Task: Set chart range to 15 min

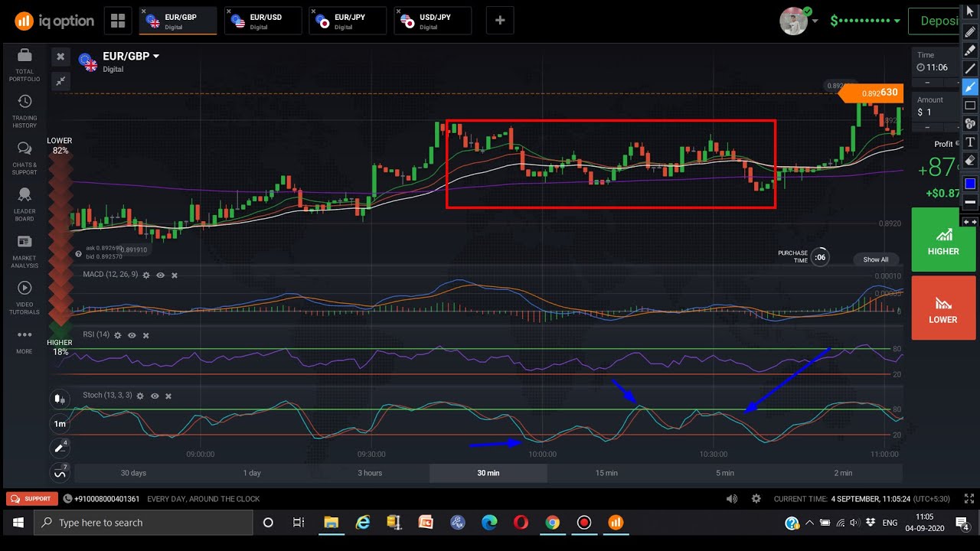Action: click(x=606, y=473)
